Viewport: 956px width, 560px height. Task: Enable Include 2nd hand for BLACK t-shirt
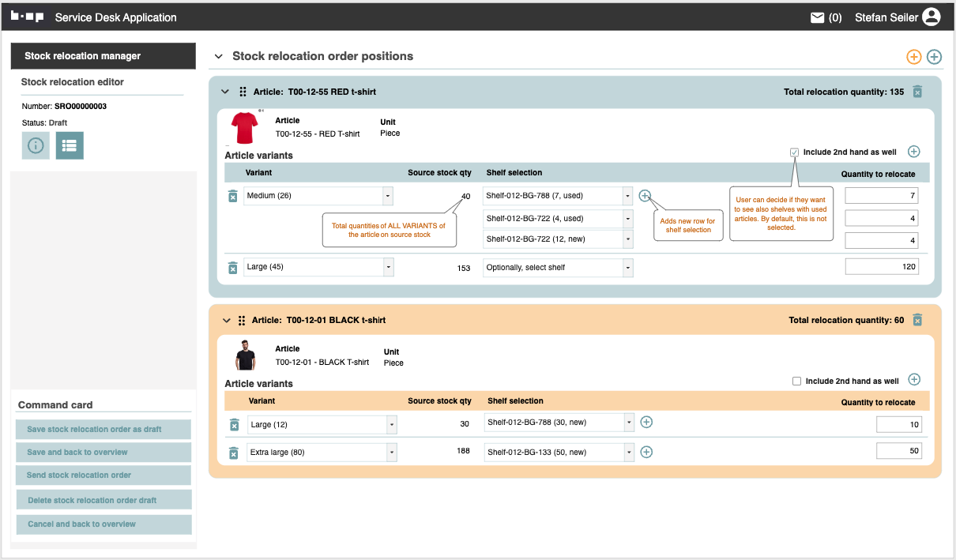796,381
